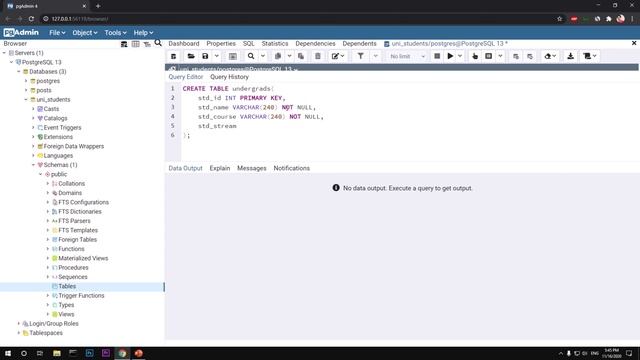Bookmark page with star icon

(559, 19)
